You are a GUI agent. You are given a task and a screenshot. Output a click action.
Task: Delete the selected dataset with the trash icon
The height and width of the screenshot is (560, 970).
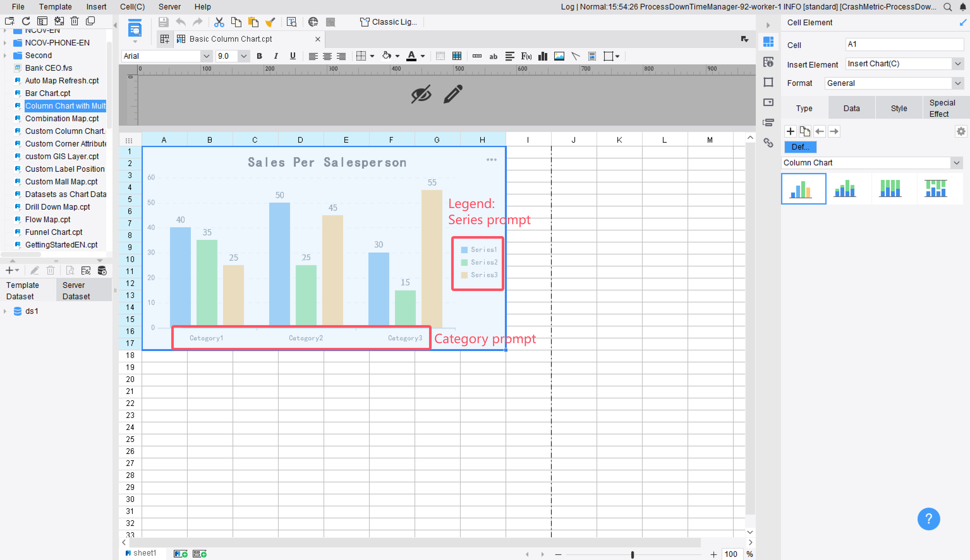[51, 270]
